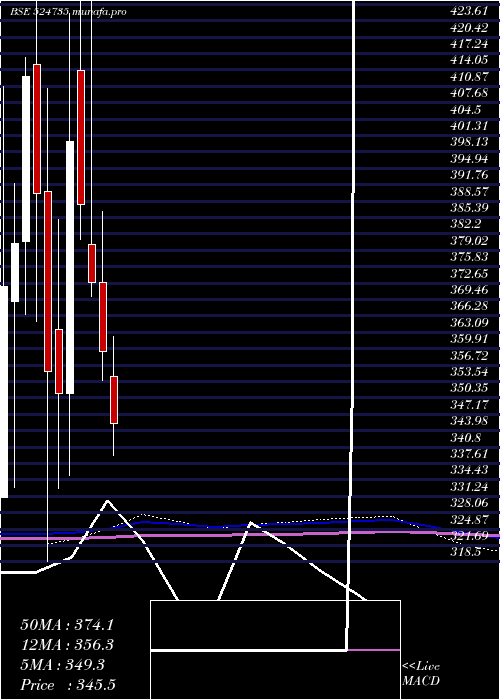Click the 353.54 price axis label
Viewport: 500px width, 700px height.
coord(469,371)
